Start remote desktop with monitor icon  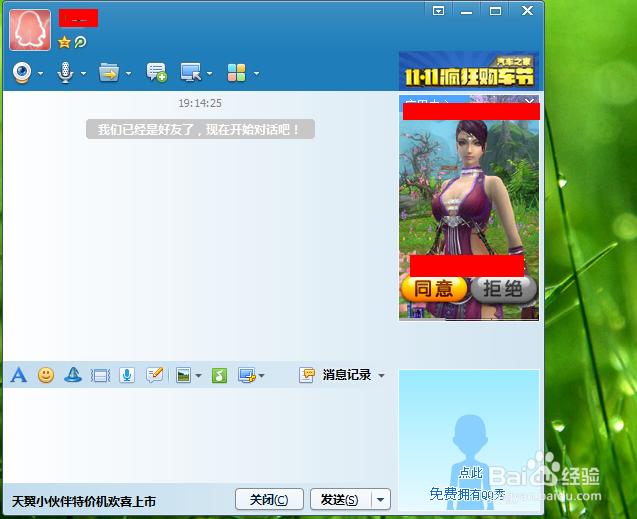click(x=191, y=72)
